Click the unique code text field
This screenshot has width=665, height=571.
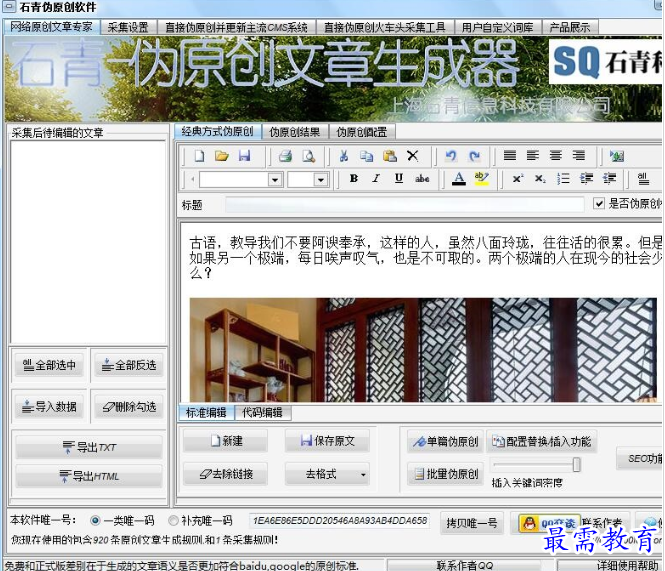click(x=339, y=521)
